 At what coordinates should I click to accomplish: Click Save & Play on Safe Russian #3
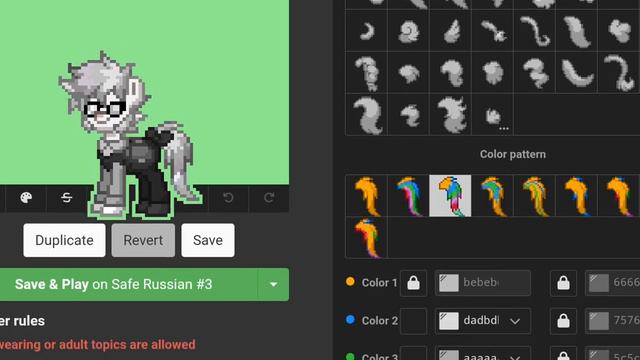[x=129, y=284]
